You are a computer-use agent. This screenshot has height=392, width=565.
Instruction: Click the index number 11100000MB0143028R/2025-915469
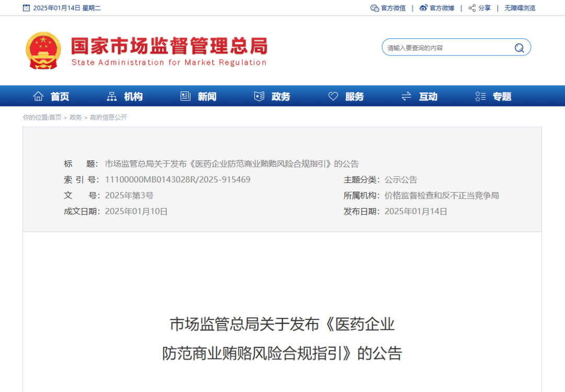pos(177,180)
